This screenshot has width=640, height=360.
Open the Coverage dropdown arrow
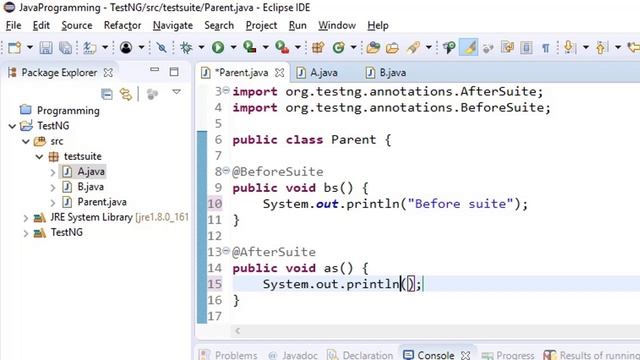tap(265, 48)
